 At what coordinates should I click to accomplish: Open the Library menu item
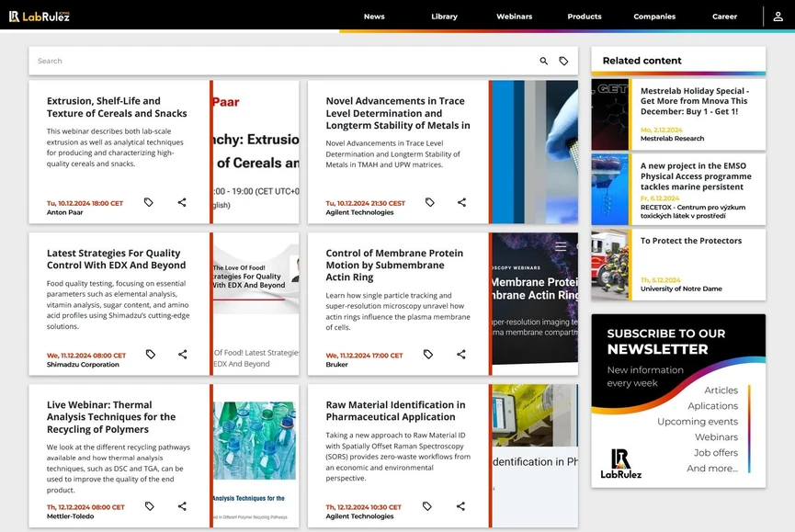click(444, 17)
